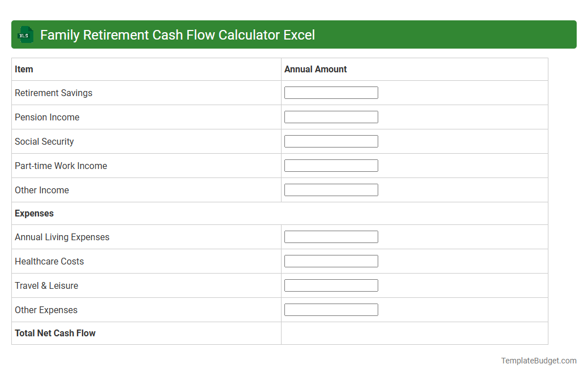The width and height of the screenshot is (588, 377).
Task: Select the Item column header
Action: (24, 69)
